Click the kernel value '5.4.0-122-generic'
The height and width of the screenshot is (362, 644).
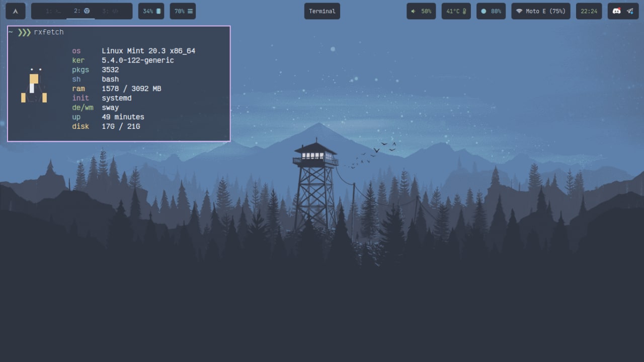pyautogui.click(x=138, y=60)
